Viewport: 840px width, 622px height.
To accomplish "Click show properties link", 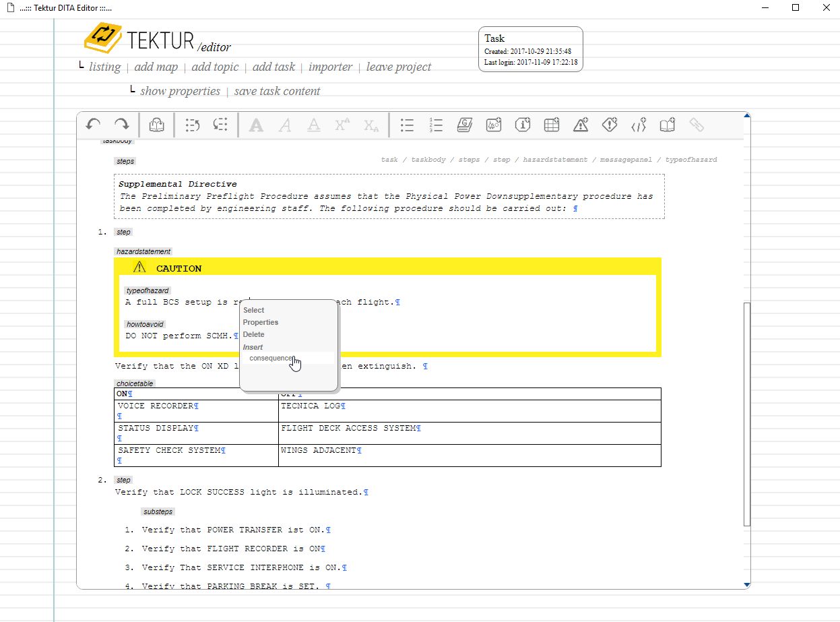I will [180, 91].
